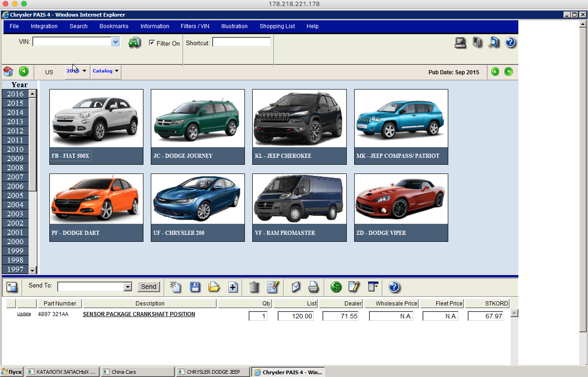Print the shopping list with printer icon
The width and height of the screenshot is (588, 377).
pyautogui.click(x=313, y=287)
